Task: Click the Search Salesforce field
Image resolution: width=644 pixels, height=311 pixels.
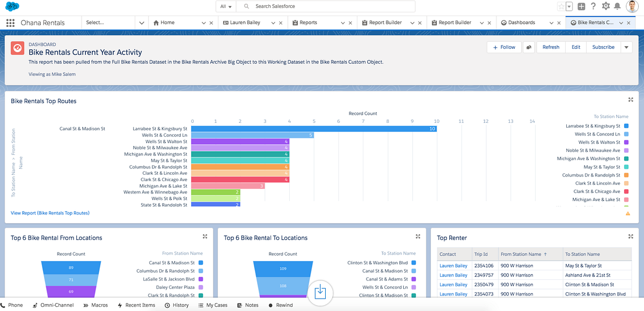Action: click(x=326, y=6)
